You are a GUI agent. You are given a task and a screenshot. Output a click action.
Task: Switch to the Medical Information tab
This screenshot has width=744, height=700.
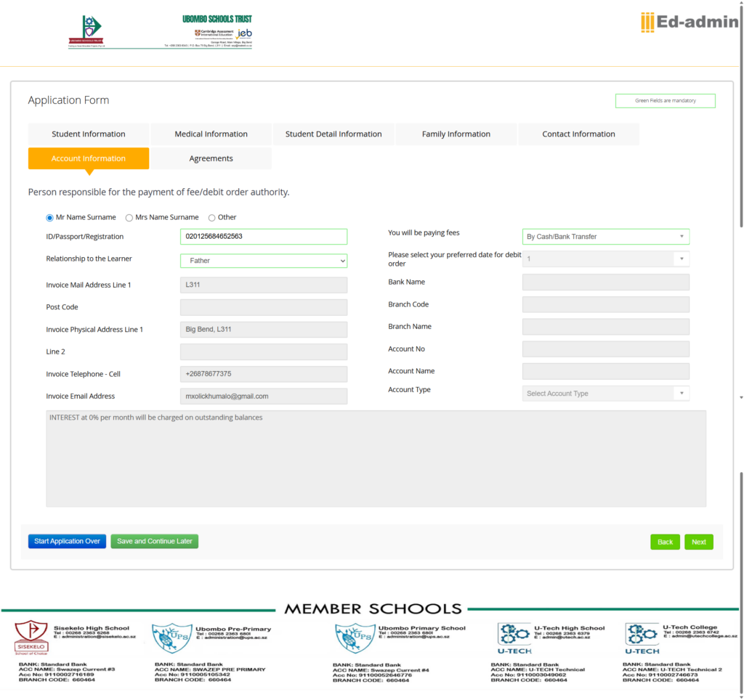tap(211, 134)
